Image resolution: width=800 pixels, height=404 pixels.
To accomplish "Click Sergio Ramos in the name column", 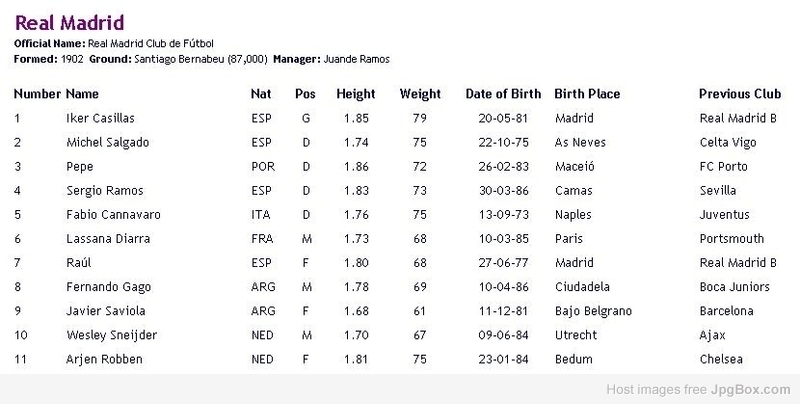I will (x=105, y=191).
